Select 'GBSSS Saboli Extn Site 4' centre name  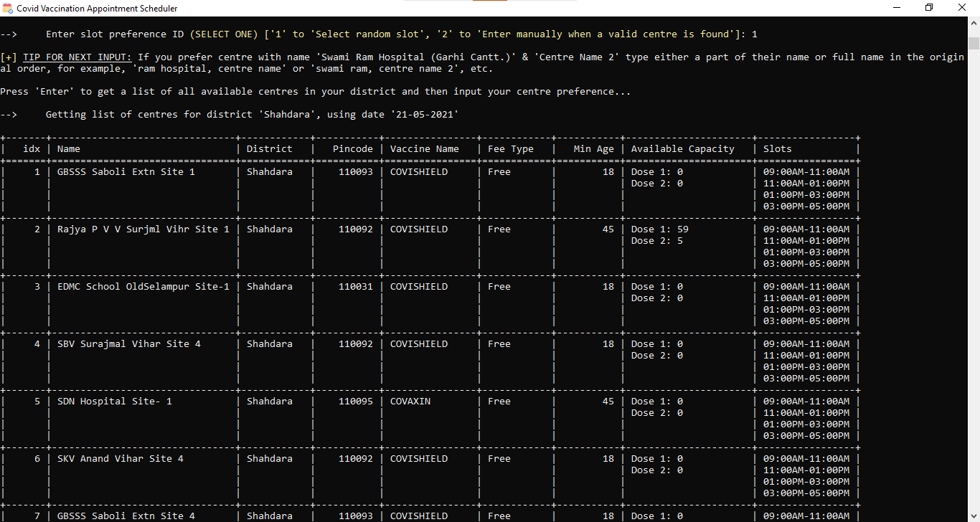point(126,516)
